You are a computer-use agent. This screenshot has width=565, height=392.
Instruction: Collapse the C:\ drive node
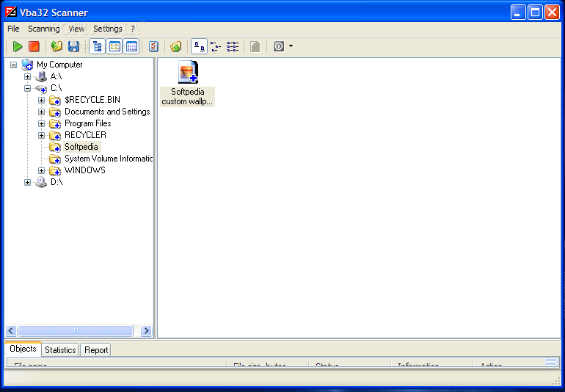27,88
